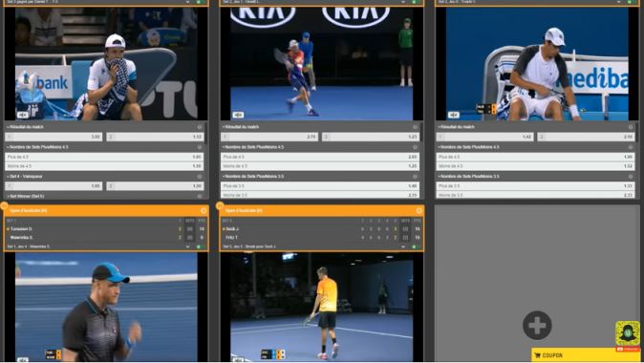
Task: Select 'Plus de 4.5' odds in medibank panel
Action: (535, 157)
